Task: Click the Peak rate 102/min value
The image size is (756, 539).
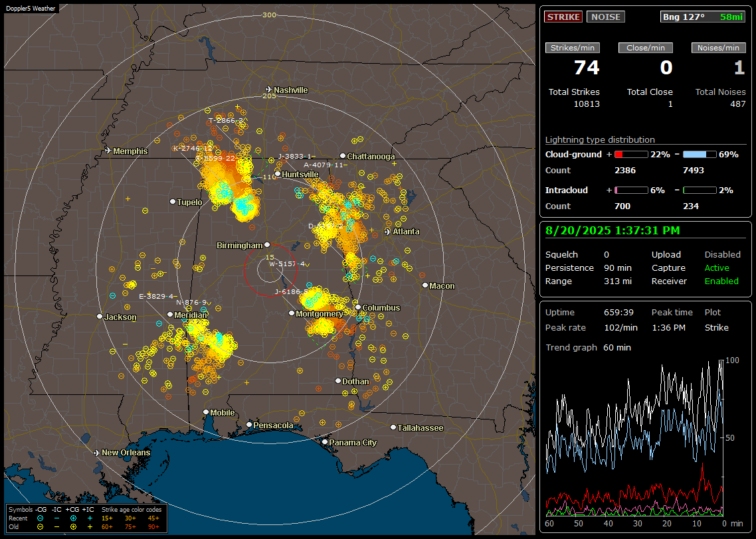Action: point(621,327)
